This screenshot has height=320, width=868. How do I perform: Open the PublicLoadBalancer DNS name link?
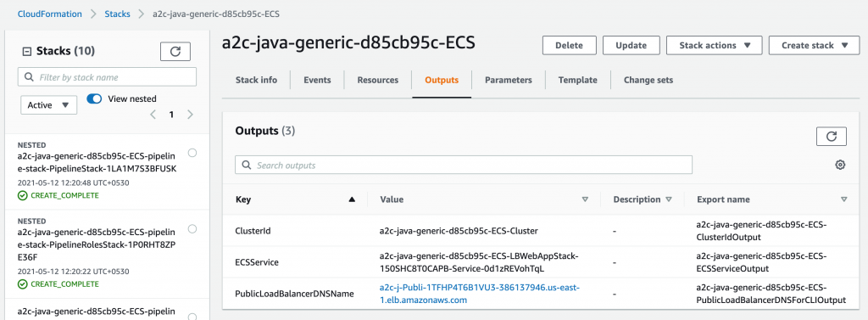click(479, 294)
